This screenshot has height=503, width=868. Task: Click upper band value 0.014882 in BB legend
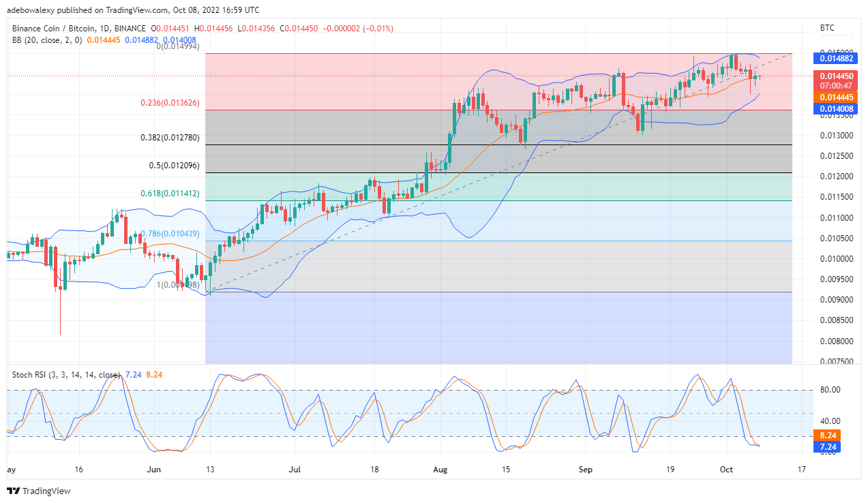143,40
